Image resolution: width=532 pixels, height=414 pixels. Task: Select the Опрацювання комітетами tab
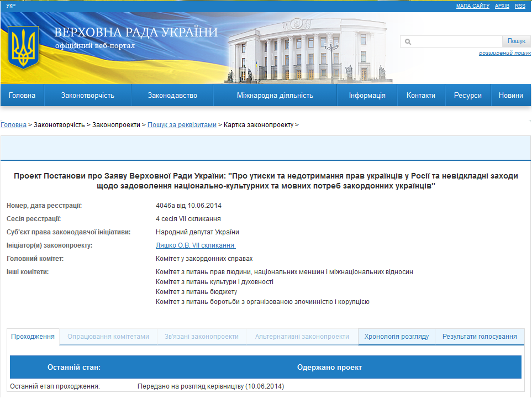point(108,337)
